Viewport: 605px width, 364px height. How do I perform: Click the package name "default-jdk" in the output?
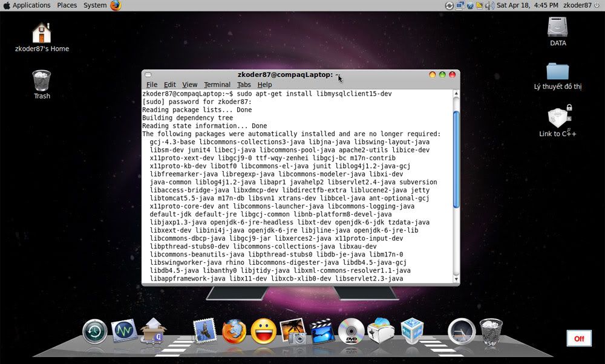[x=171, y=215]
